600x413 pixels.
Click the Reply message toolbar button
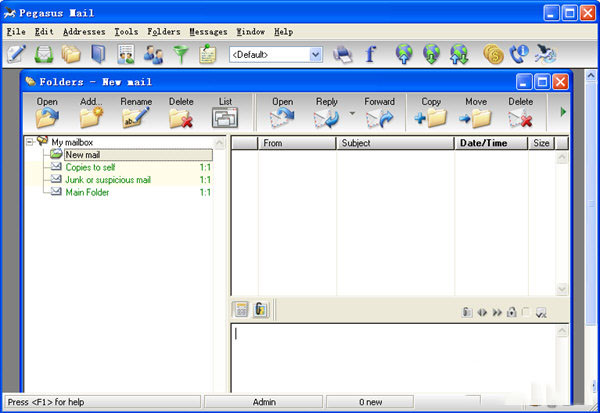tap(327, 112)
